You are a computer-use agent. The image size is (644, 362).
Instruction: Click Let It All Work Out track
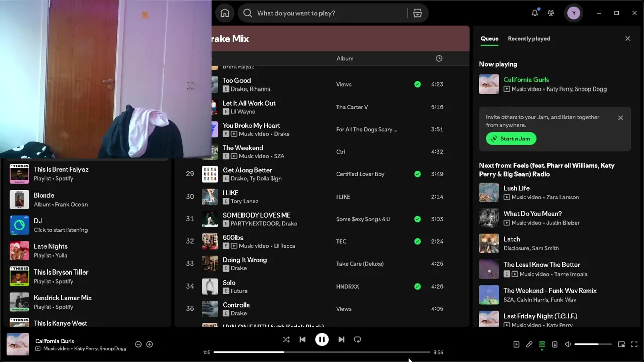tap(249, 103)
